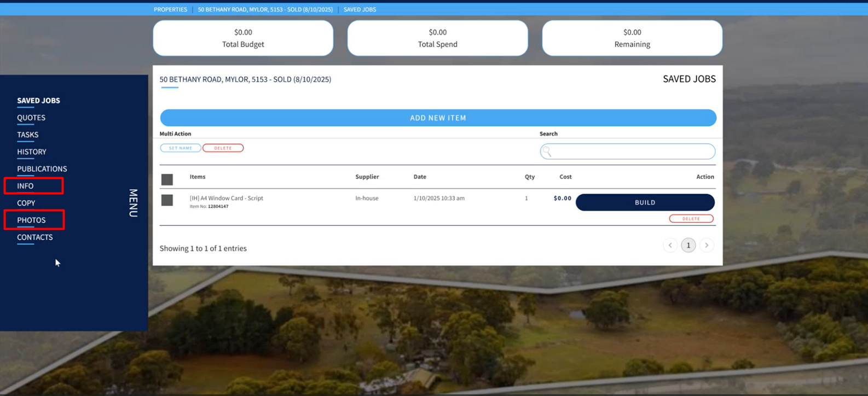868x396 pixels.
Task: Click Properties breadcrumb link
Action: pyautogui.click(x=170, y=9)
